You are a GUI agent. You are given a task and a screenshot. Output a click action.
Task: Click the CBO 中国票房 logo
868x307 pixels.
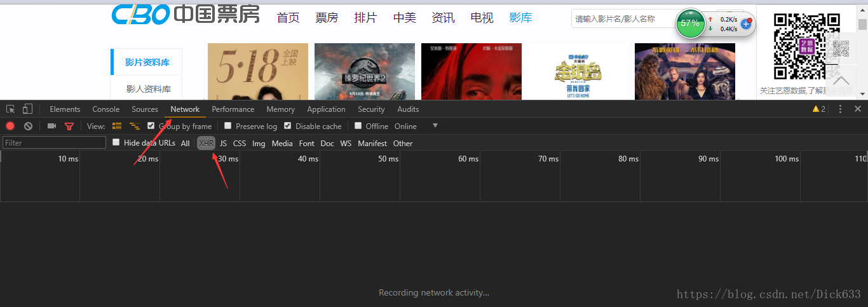tap(186, 14)
